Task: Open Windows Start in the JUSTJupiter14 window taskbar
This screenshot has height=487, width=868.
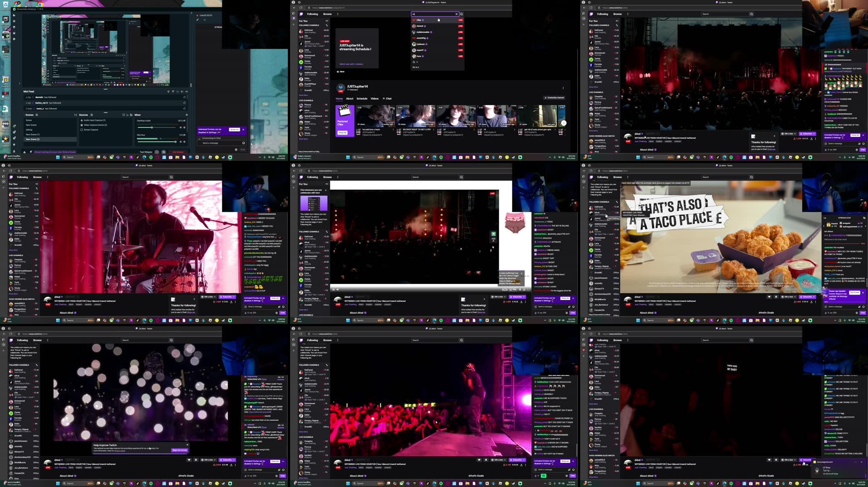Action: tap(348, 157)
